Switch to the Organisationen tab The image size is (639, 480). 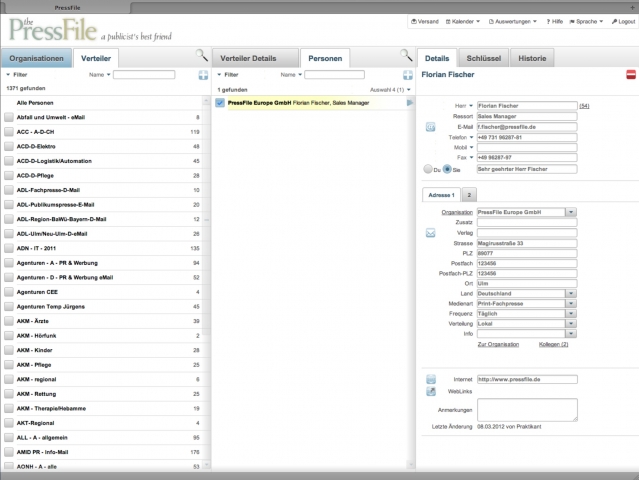click(x=36, y=59)
